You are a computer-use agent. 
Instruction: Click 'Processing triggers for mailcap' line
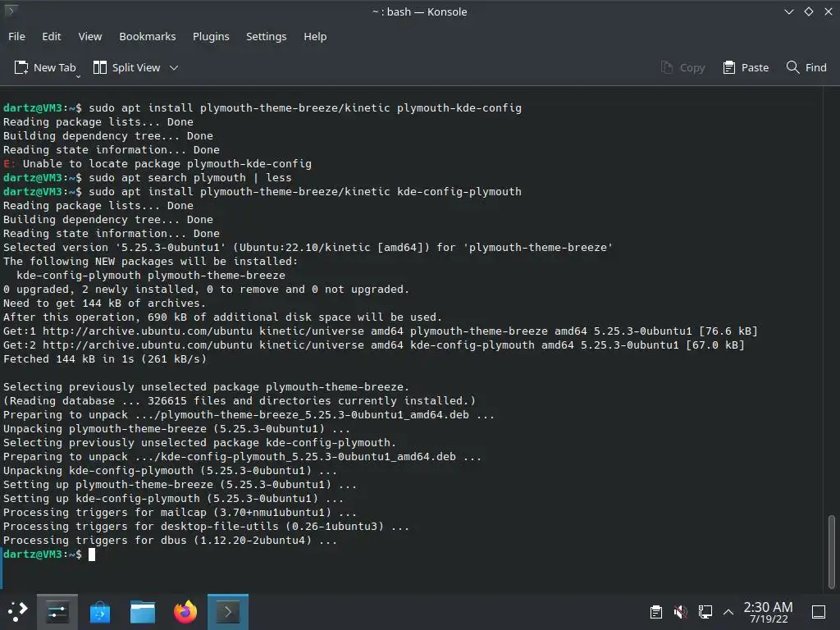pyautogui.click(x=180, y=513)
